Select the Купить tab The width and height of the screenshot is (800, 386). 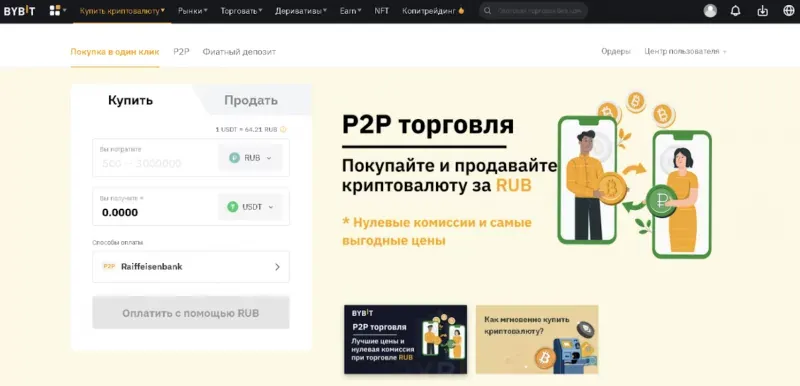tap(131, 100)
